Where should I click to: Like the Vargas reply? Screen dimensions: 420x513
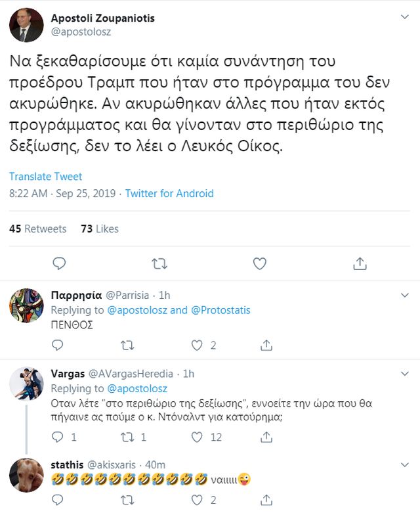click(197, 437)
